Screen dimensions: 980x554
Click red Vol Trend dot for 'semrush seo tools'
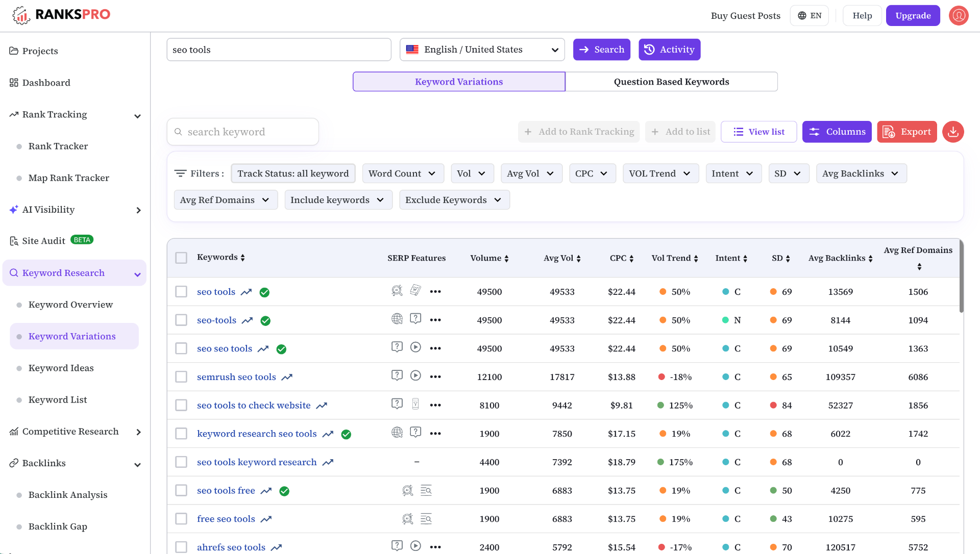(661, 377)
